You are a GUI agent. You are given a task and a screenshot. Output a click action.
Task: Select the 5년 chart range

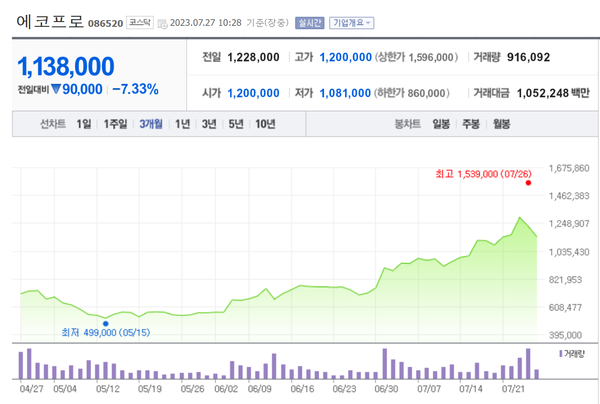click(x=236, y=125)
